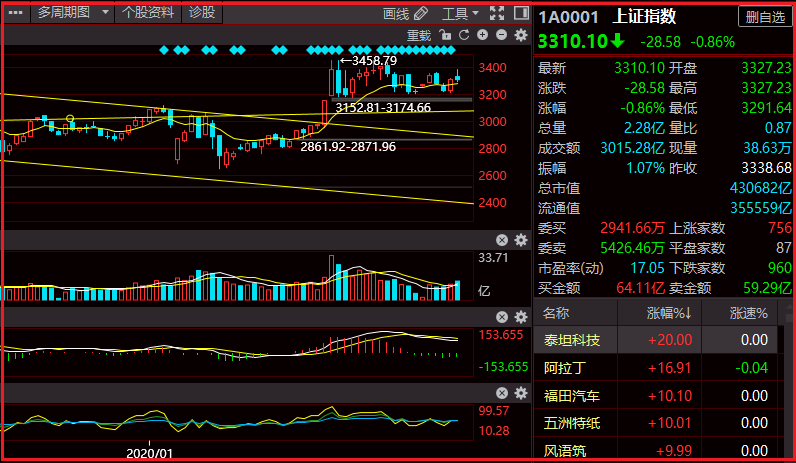Screen dimensions: 796x463
Task: Close the volume indicator panel
Action: point(502,240)
